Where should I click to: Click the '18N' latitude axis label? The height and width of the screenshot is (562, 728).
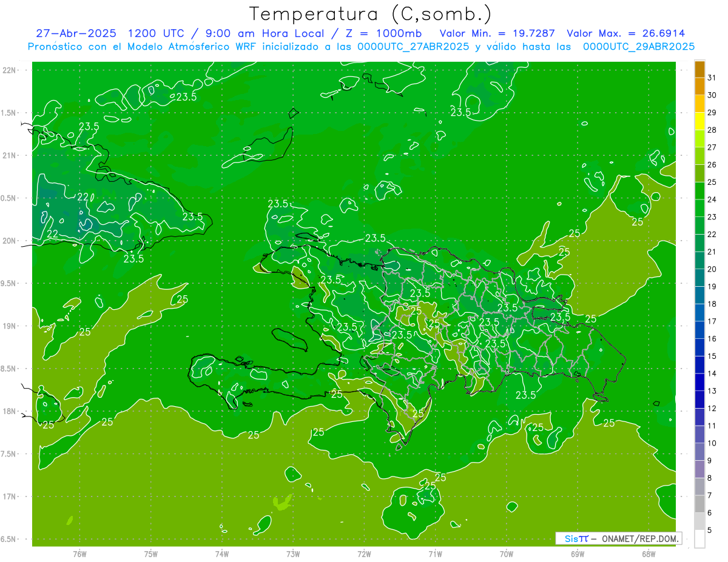point(9,411)
